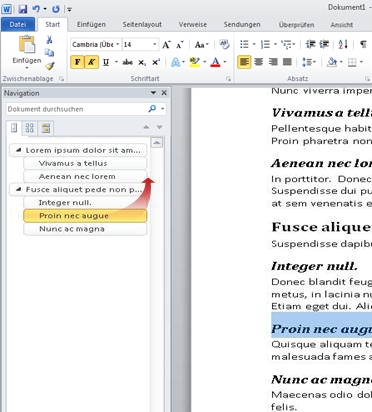Switch to the Seitenlayout tab
Image resolution: width=372 pixels, height=412 pixels.
(142, 24)
